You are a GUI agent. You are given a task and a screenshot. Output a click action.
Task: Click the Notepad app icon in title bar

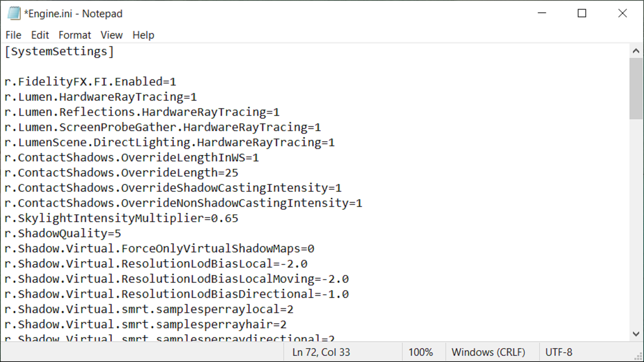[x=14, y=13]
